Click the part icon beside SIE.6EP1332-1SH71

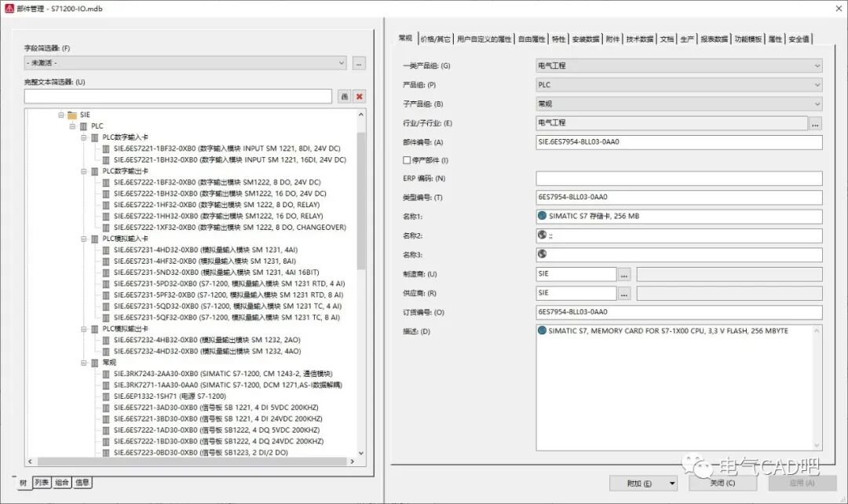coord(106,397)
